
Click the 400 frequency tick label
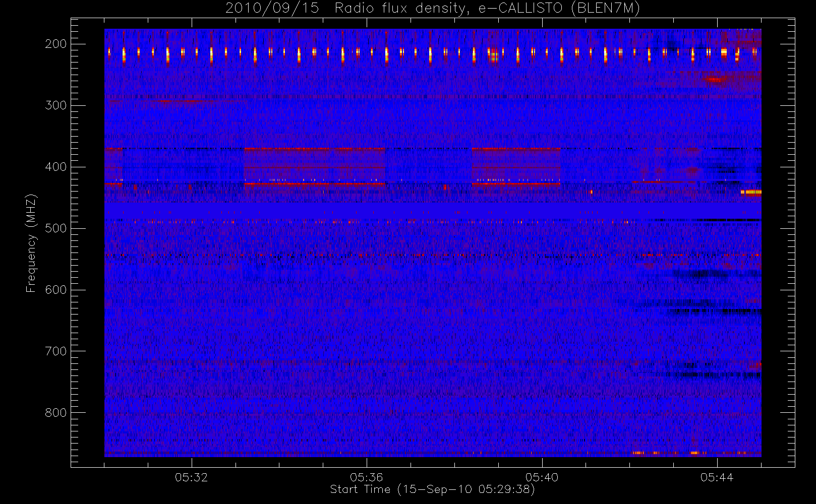(x=55, y=167)
